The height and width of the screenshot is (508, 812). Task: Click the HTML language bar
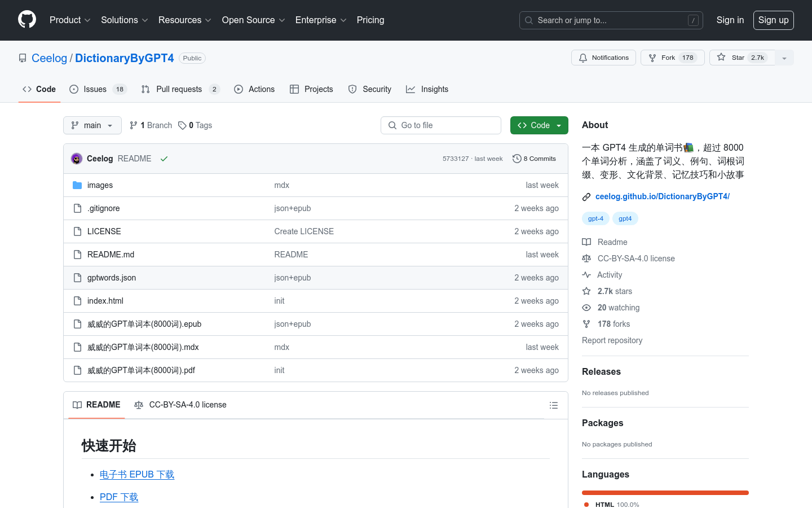pos(665,493)
